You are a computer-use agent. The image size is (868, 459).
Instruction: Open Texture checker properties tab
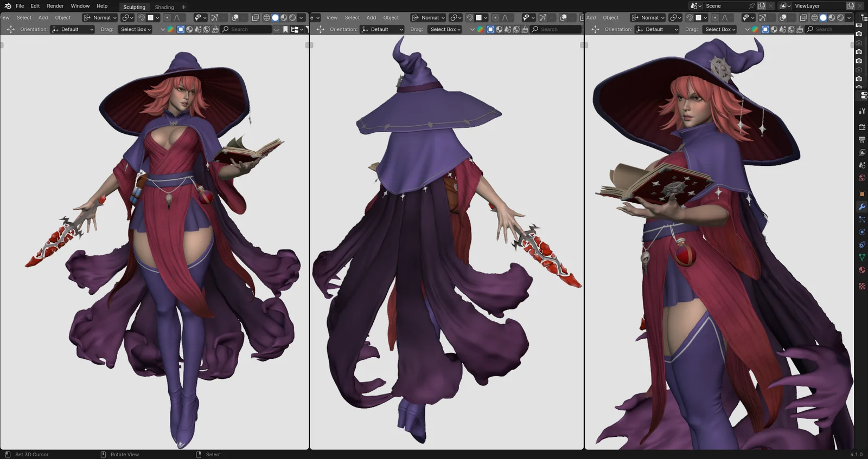point(862,286)
